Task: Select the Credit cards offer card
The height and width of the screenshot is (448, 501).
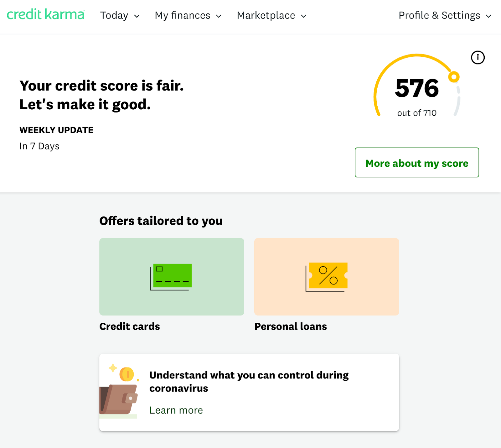Action: click(171, 277)
